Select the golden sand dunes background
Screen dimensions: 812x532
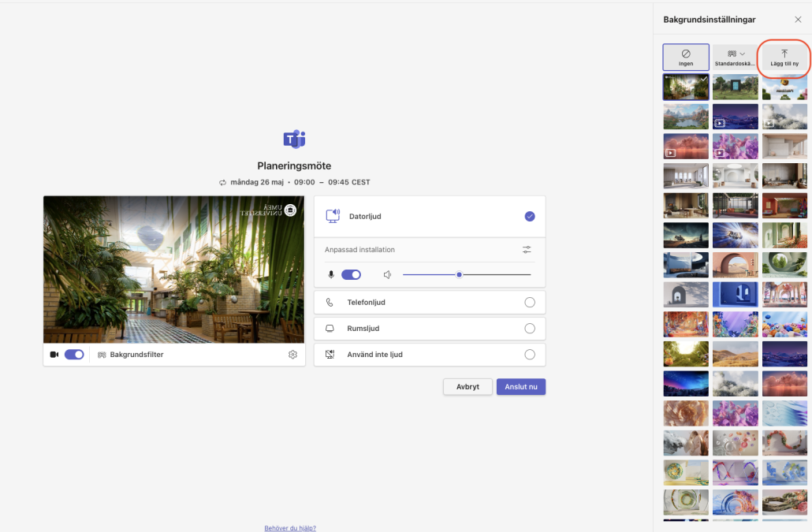coord(735,354)
